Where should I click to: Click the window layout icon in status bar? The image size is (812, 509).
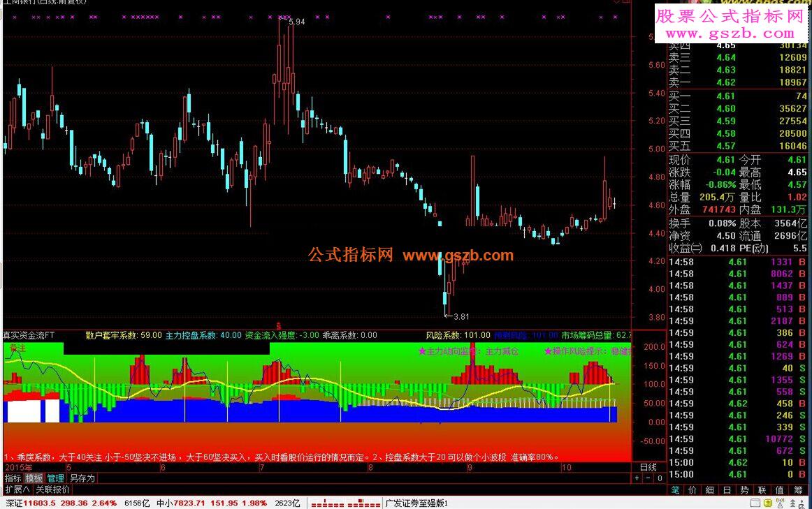tap(755, 503)
